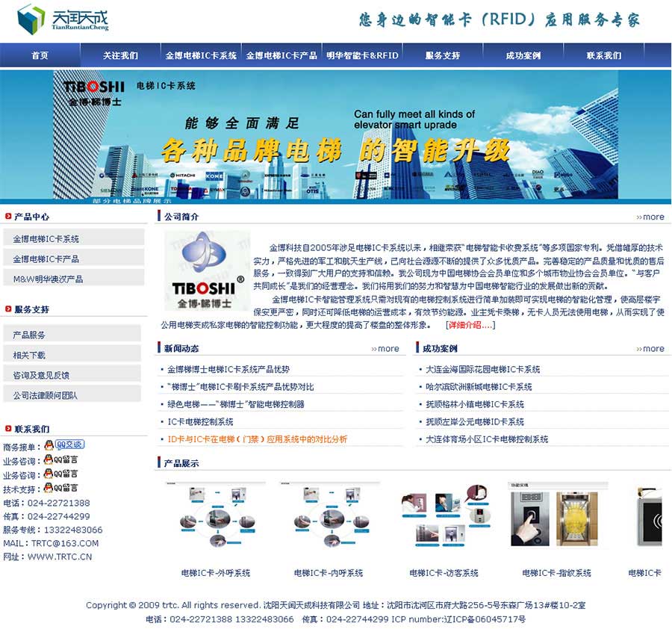Open 金博电梯IC卡产品 navigation item

[x=281, y=55]
